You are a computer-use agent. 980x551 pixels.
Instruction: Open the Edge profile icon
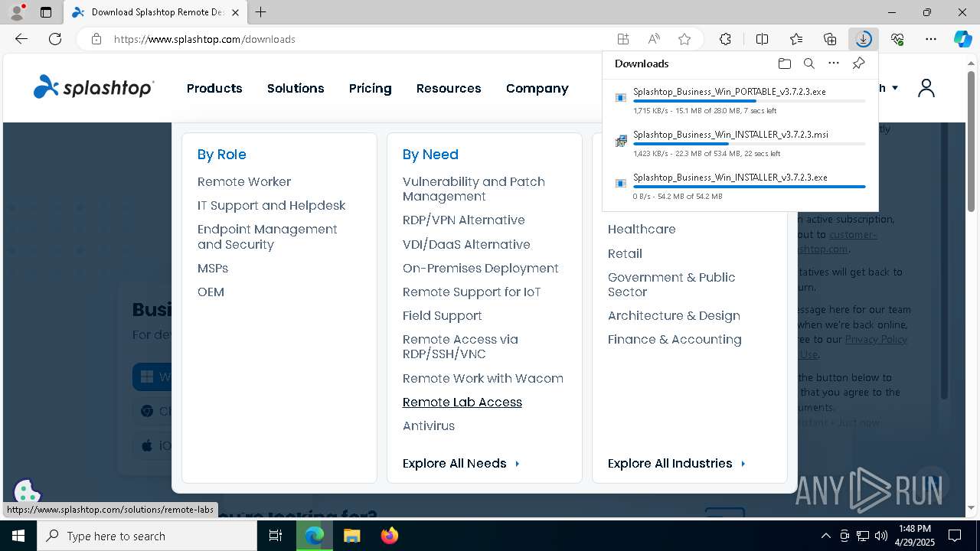click(x=16, y=12)
